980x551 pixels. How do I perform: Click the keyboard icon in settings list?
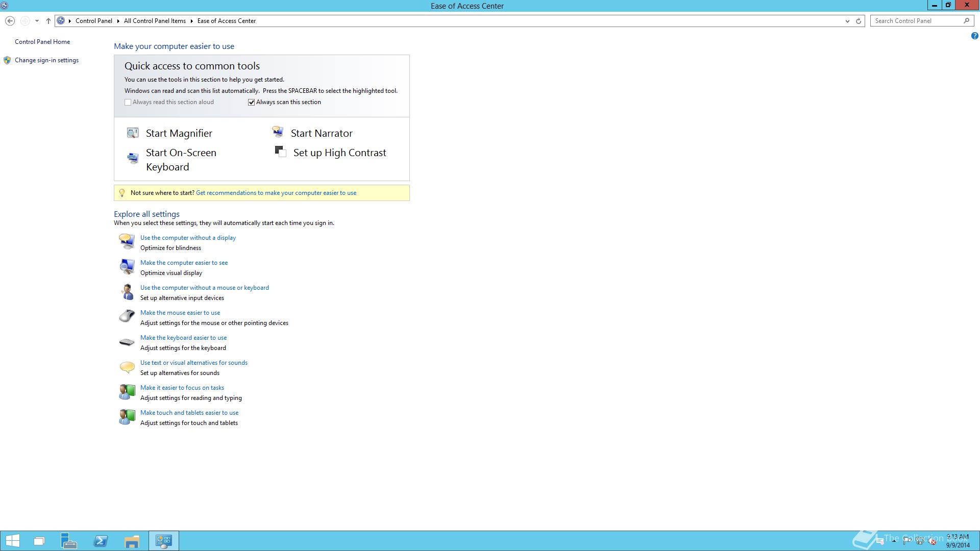point(127,342)
